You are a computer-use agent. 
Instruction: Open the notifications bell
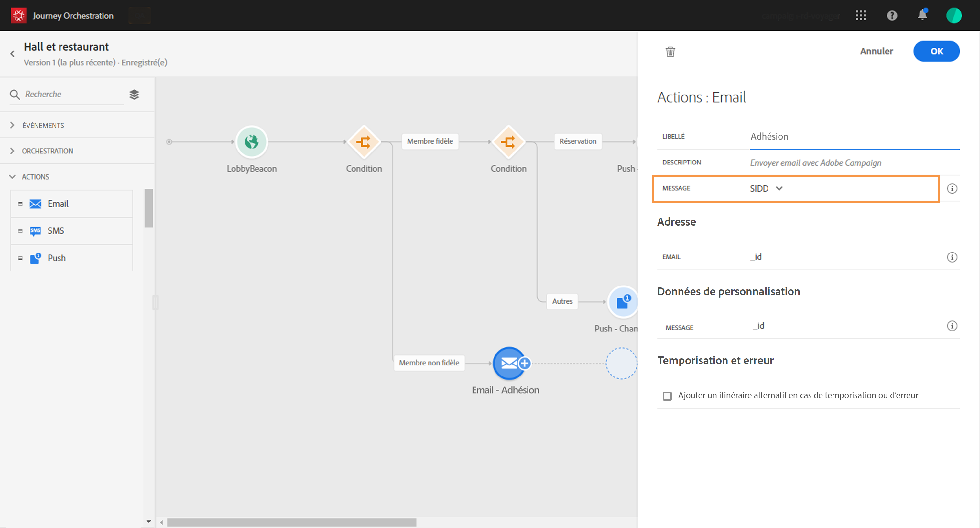pos(922,15)
